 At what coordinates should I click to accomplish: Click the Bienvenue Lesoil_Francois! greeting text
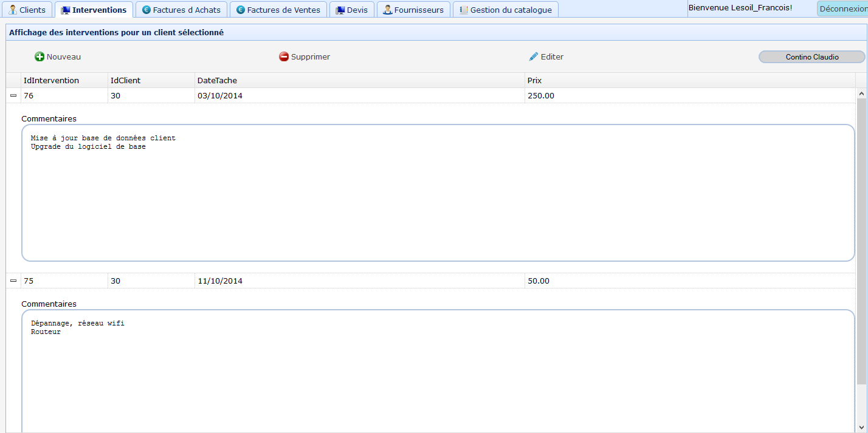pos(740,7)
